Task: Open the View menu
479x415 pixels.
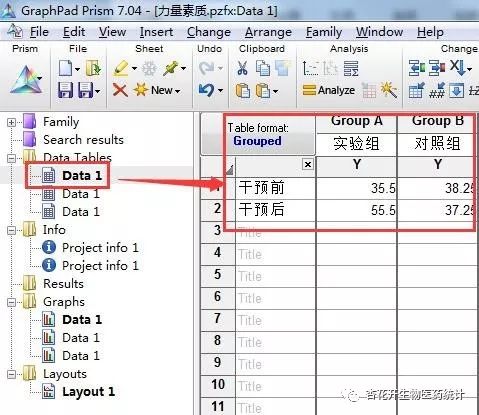Action: (112, 32)
